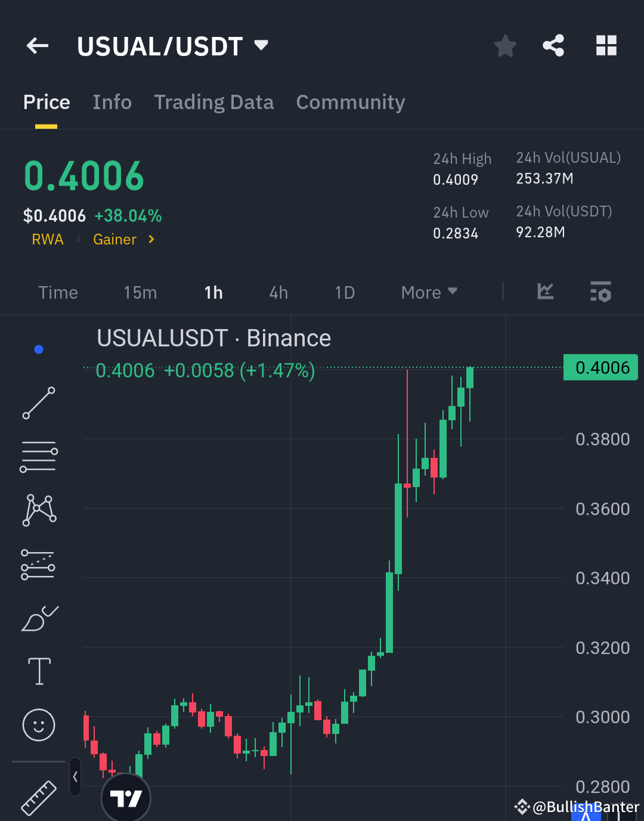
Task: Open the horizontal lines drawing tool
Action: [x=38, y=457]
